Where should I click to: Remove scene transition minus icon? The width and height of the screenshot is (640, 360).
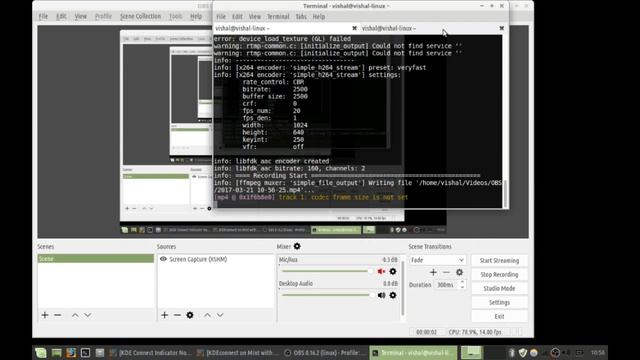pyautogui.click(x=446, y=272)
